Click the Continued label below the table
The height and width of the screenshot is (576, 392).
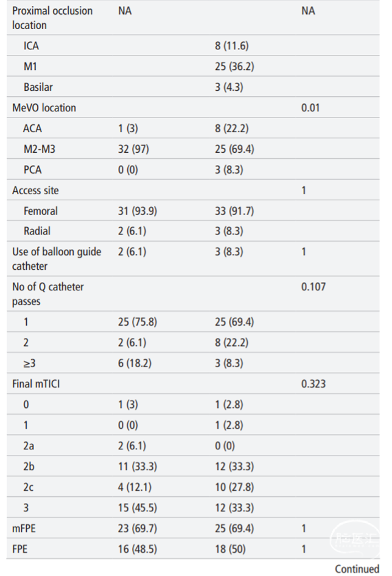(357, 569)
